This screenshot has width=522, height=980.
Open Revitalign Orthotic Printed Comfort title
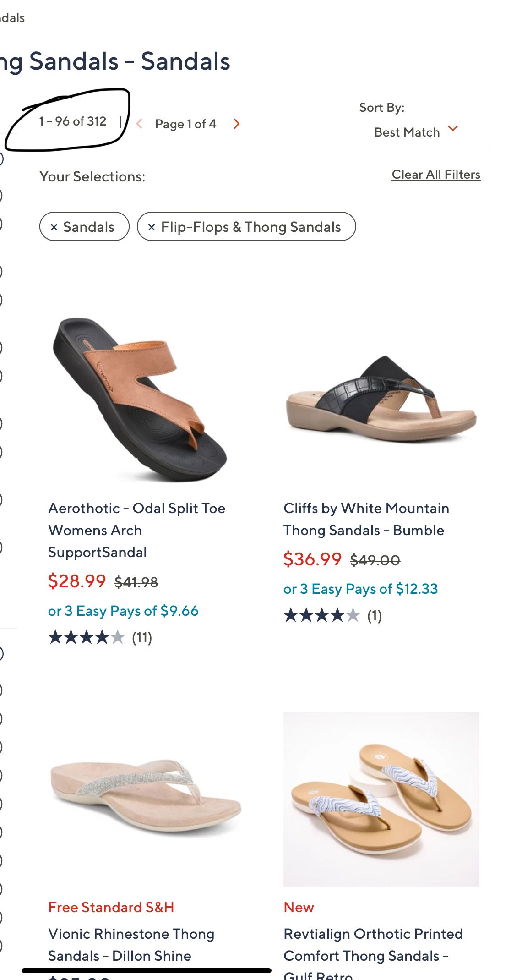pos(373,945)
